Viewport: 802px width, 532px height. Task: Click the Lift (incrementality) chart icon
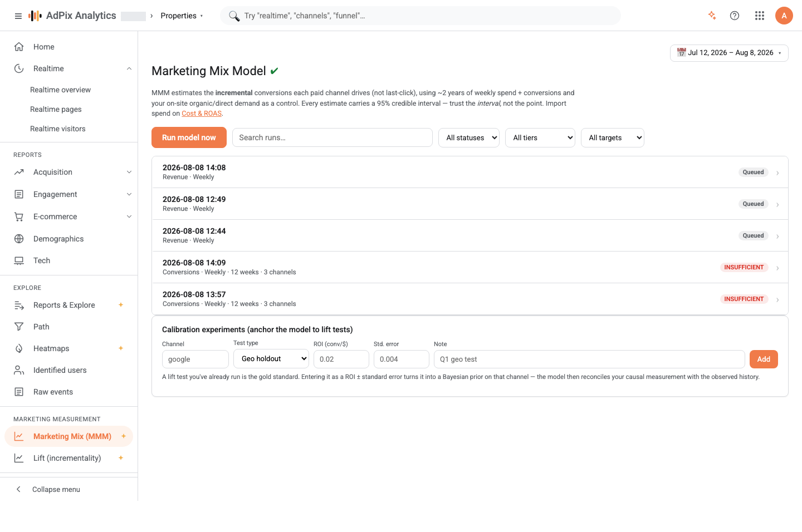[x=19, y=458]
